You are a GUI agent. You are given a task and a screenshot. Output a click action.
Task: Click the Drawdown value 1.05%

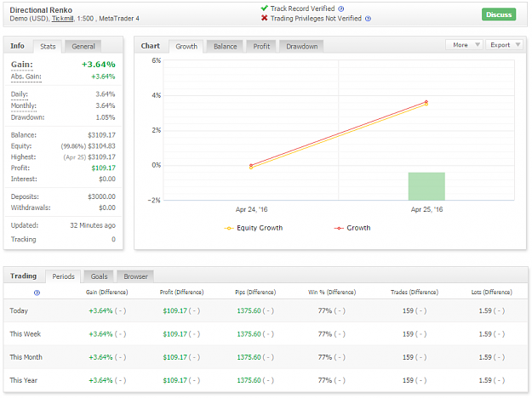(106, 117)
